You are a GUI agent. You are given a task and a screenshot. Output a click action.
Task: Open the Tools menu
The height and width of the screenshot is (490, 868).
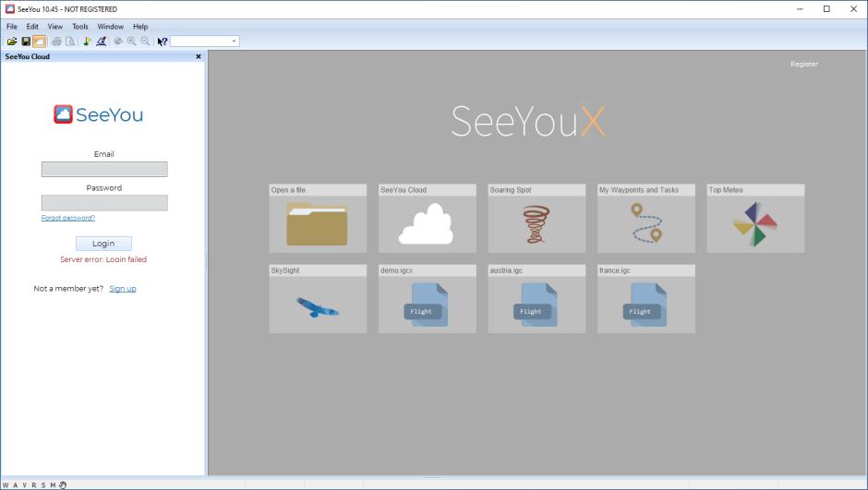80,27
